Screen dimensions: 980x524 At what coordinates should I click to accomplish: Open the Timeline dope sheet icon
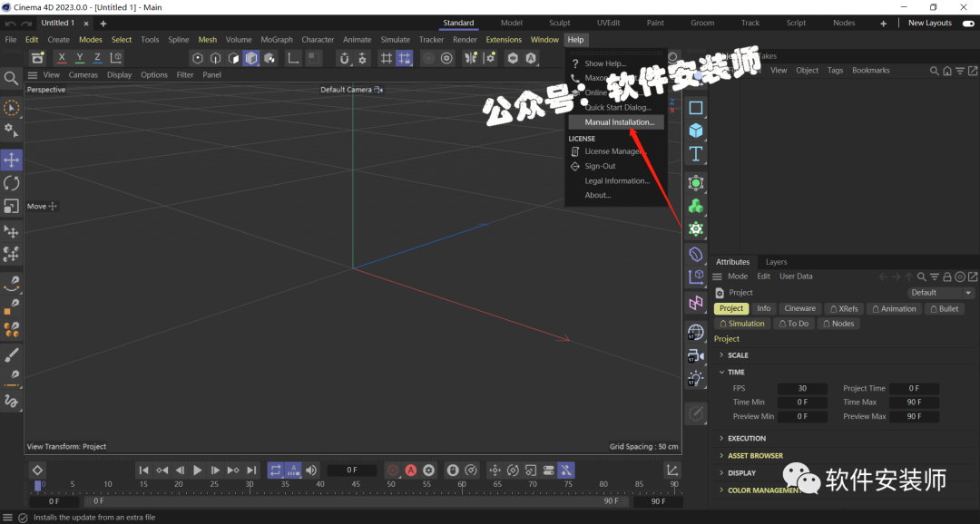(671, 471)
